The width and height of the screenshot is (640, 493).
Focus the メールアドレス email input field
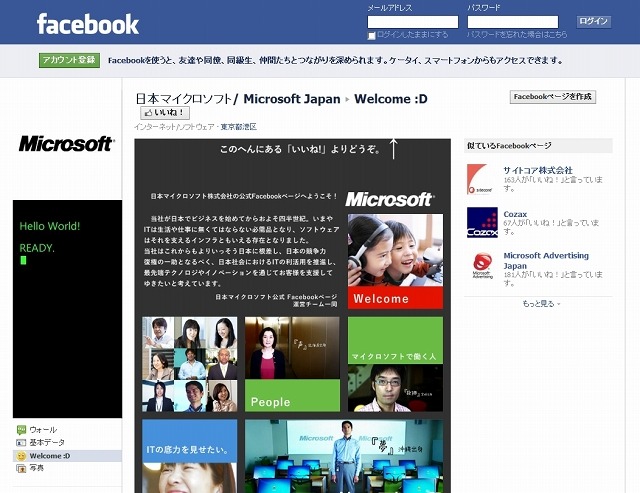(413, 22)
